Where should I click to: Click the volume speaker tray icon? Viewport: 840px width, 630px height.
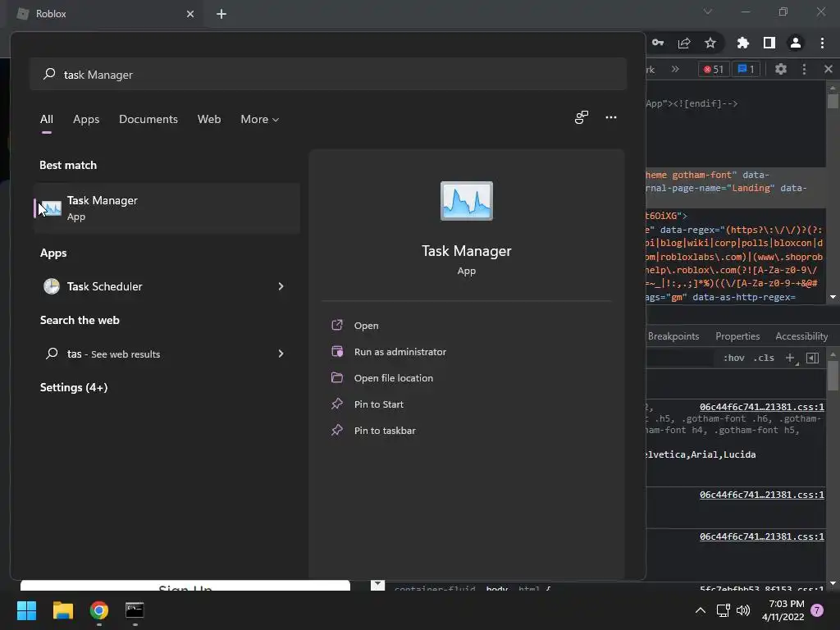click(743, 610)
